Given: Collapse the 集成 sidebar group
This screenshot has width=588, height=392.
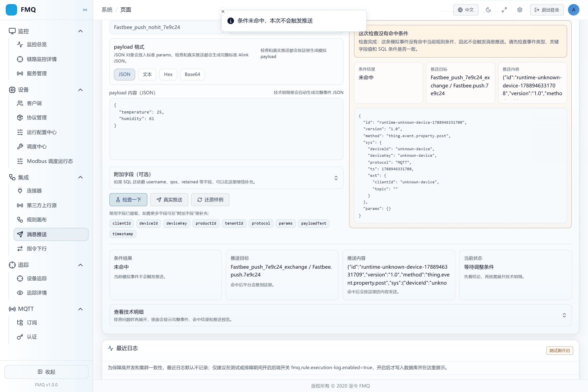Looking at the screenshot, I should 80,177.
